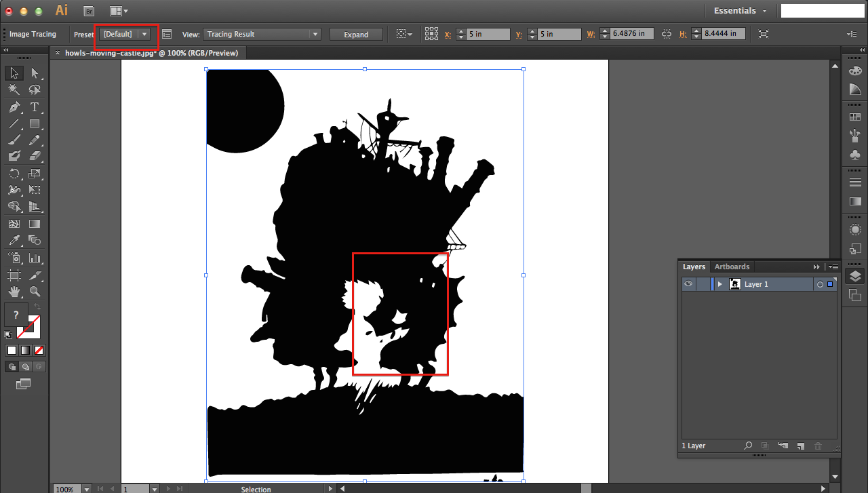
Task: Open the Image Trace panel icon
Action: pyautogui.click(x=167, y=34)
